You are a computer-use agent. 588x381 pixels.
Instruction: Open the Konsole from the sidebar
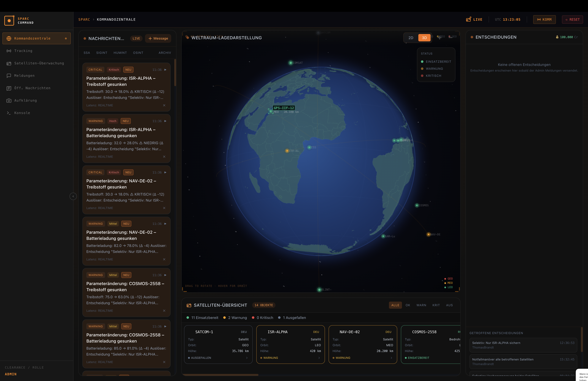[x=22, y=113]
